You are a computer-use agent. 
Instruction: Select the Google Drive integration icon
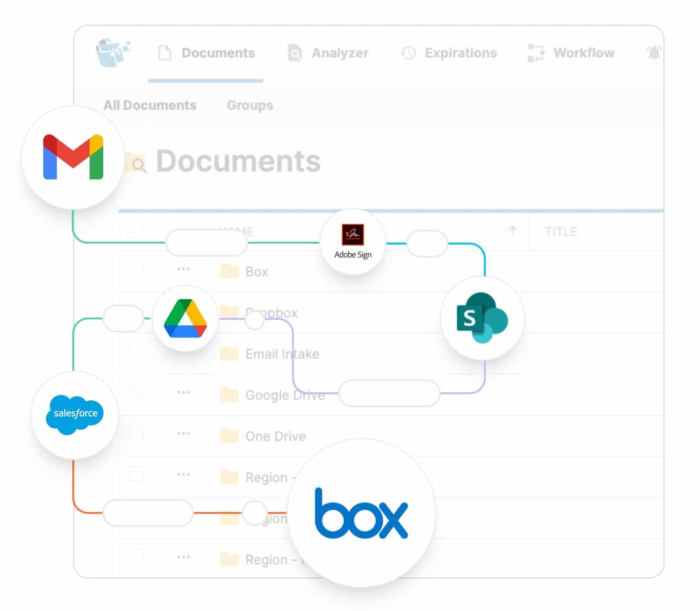click(x=185, y=318)
